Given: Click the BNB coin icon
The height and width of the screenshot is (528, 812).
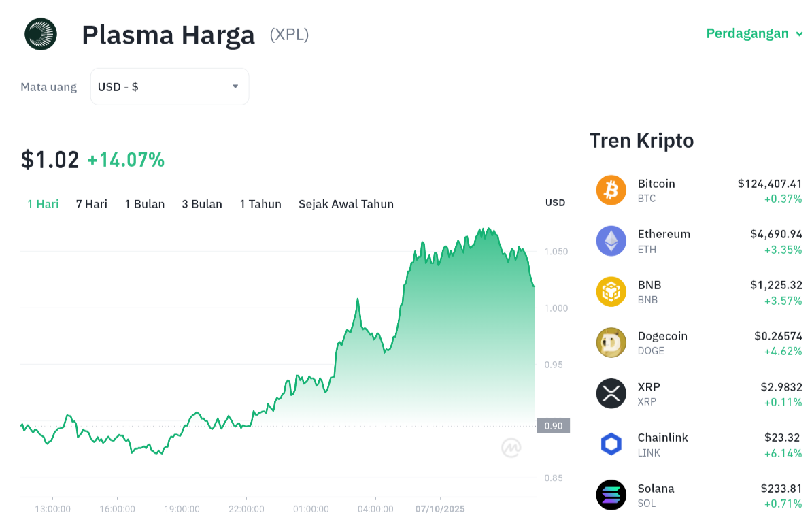Looking at the screenshot, I should point(611,292).
